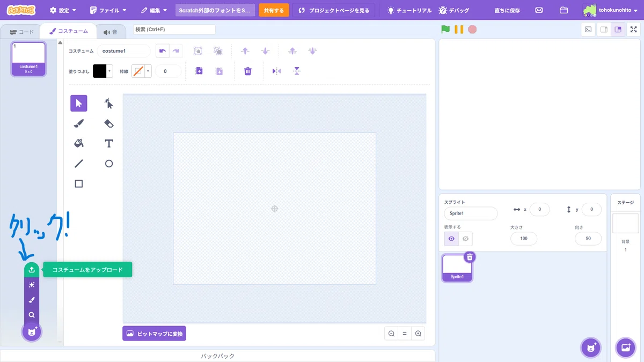Click the Scratch logo
Image resolution: width=644 pixels, height=362 pixels.
21,10
